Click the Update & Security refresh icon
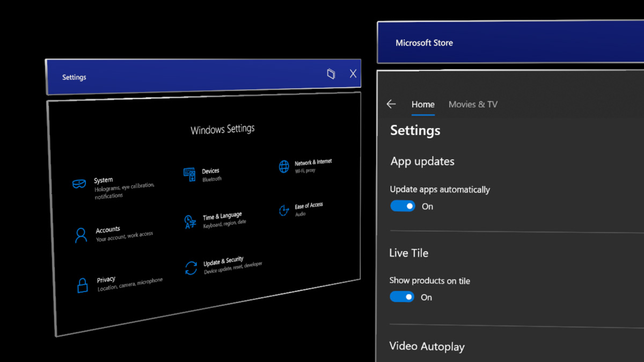The width and height of the screenshot is (644, 362). click(x=191, y=268)
